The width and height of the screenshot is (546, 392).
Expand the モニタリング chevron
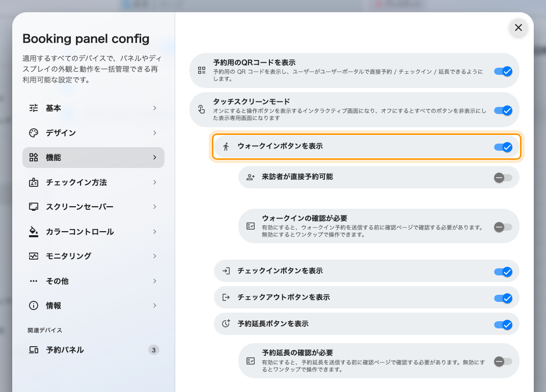click(x=155, y=256)
